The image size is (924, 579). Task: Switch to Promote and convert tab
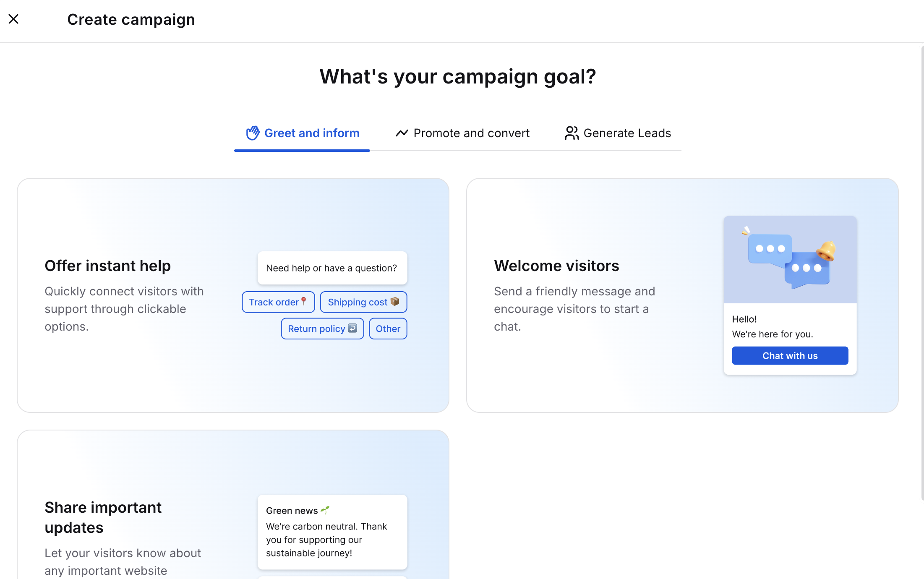(x=462, y=133)
